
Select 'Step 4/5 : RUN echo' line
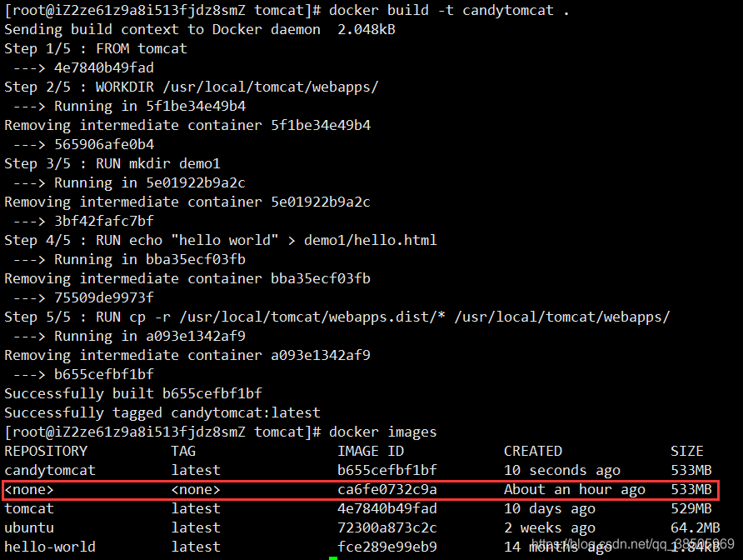point(221,240)
